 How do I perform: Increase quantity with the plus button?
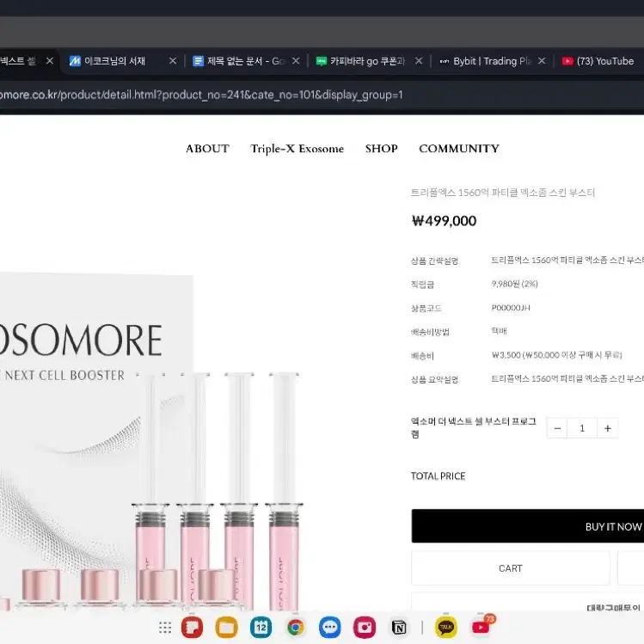[608, 428]
